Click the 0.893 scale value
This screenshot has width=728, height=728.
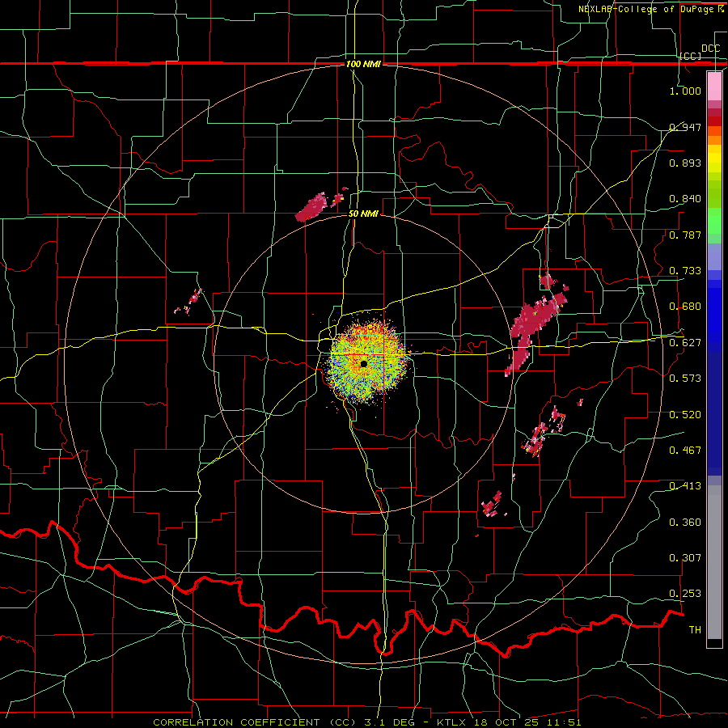click(x=685, y=163)
